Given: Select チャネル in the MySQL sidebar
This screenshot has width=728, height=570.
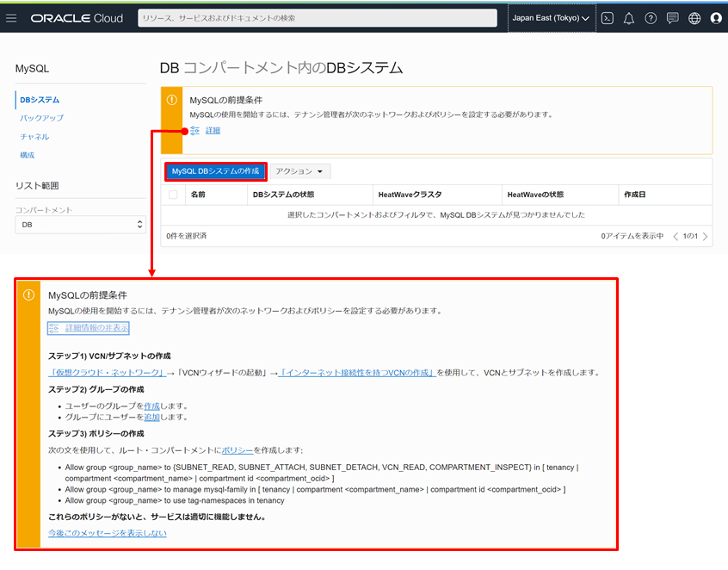Looking at the screenshot, I should point(34,137).
